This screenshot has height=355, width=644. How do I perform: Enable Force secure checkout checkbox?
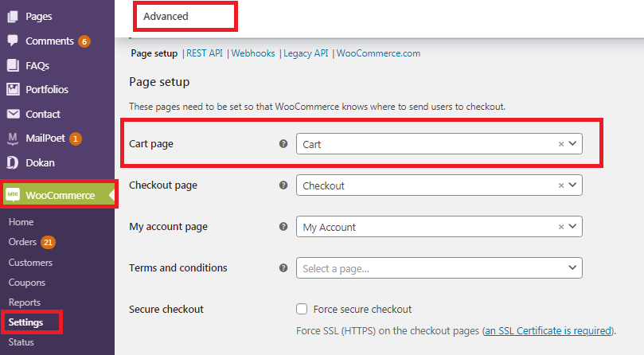click(302, 309)
